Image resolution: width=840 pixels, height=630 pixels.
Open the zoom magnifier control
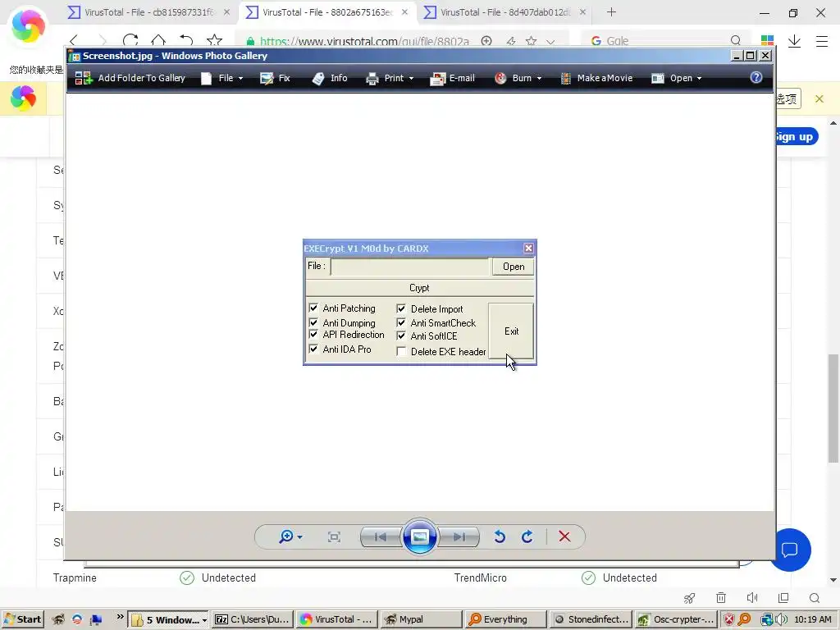(290, 536)
